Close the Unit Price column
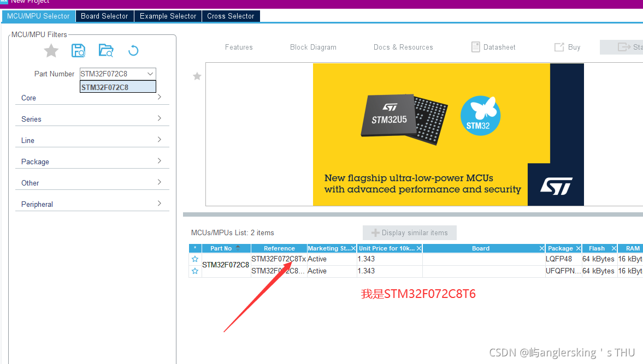The image size is (643, 364). pyautogui.click(x=418, y=248)
